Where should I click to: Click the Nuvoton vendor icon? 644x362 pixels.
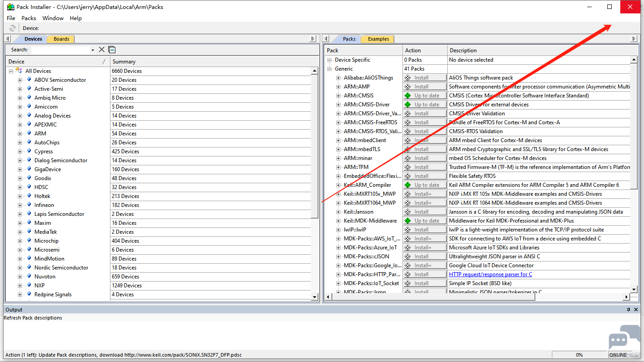coord(29,276)
